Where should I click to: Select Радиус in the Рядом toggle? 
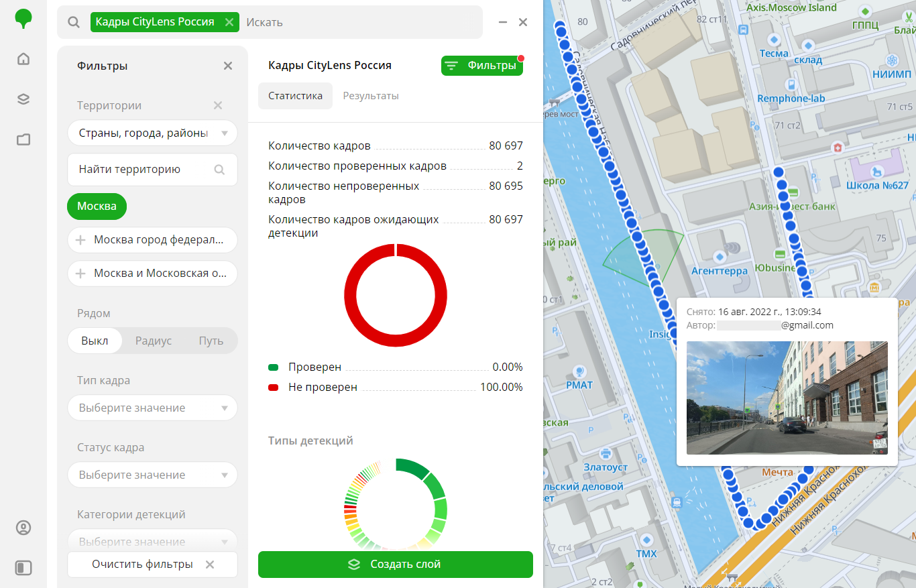[154, 341]
